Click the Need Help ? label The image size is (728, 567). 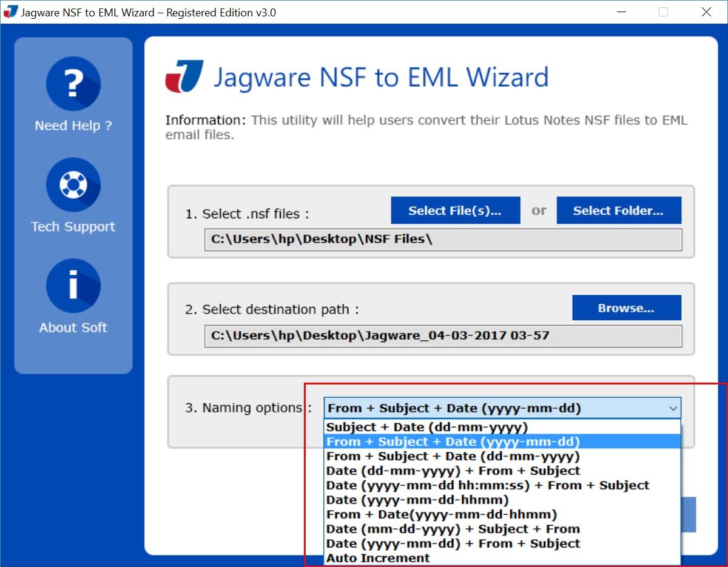coord(73,126)
